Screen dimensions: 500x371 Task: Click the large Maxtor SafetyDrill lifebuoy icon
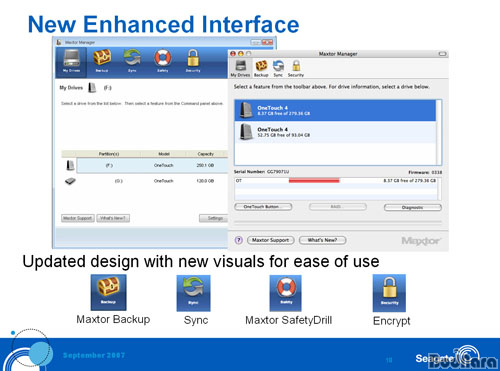(x=286, y=293)
